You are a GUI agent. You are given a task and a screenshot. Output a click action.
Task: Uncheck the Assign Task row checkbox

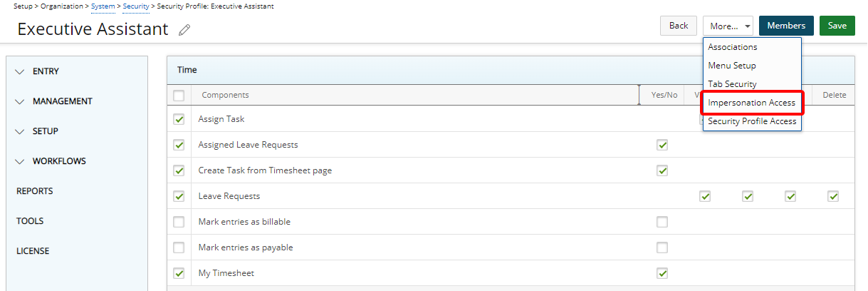point(179,119)
